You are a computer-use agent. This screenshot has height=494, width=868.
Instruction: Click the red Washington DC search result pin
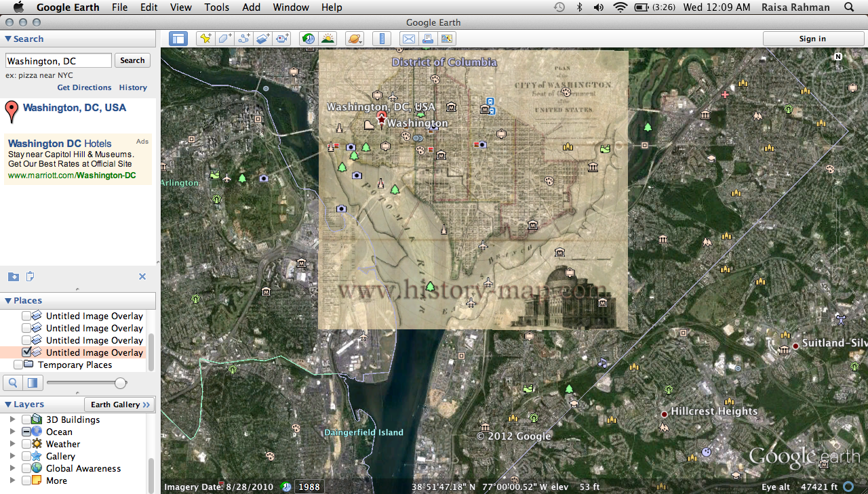12,111
